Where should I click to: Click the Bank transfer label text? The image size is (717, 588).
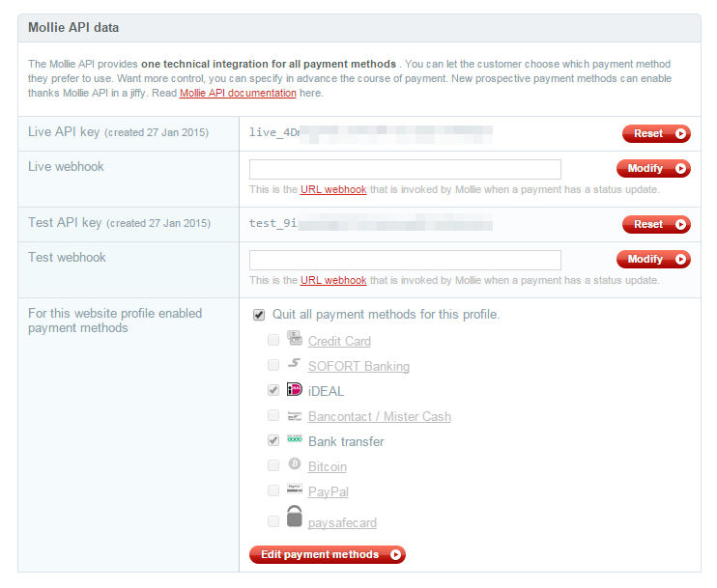point(346,442)
